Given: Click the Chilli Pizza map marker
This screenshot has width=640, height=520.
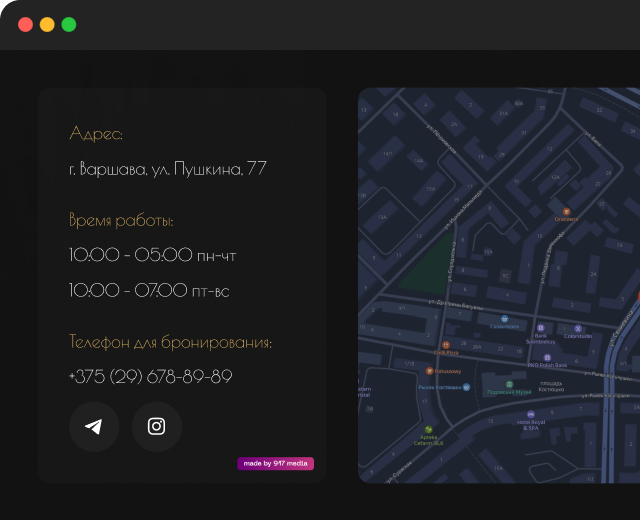Looking at the screenshot, I should [x=446, y=345].
